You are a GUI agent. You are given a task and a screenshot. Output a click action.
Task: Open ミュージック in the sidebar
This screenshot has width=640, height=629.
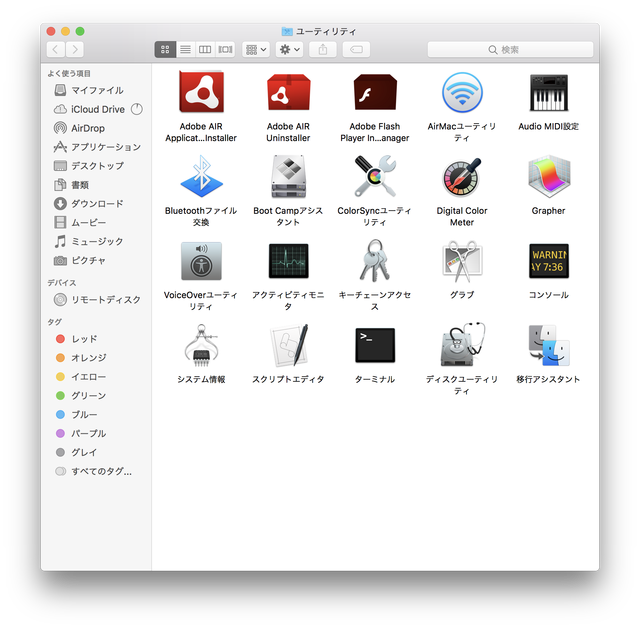(x=96, y=241)
